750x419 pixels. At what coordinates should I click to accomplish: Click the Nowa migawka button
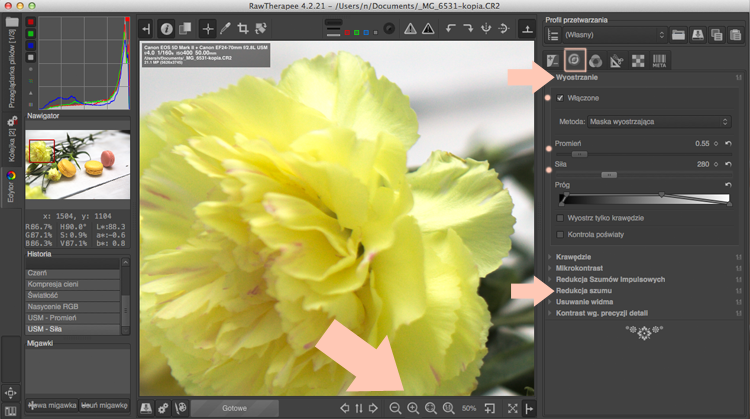[52, 405]
